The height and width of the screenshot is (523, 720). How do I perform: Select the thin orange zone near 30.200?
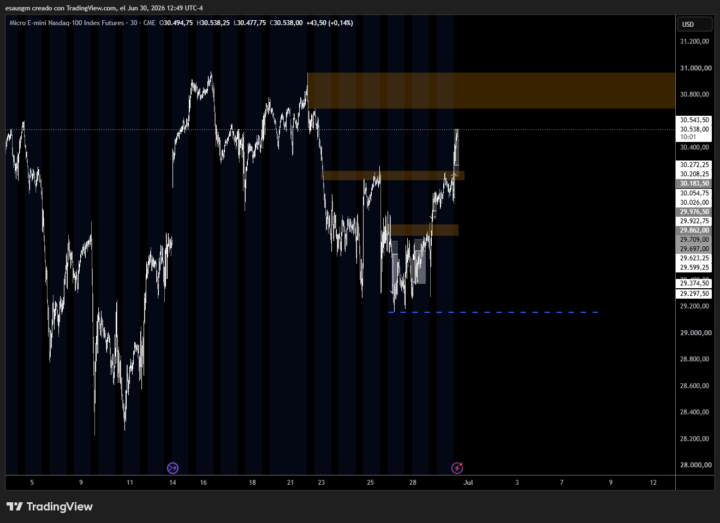coord(393,175)
